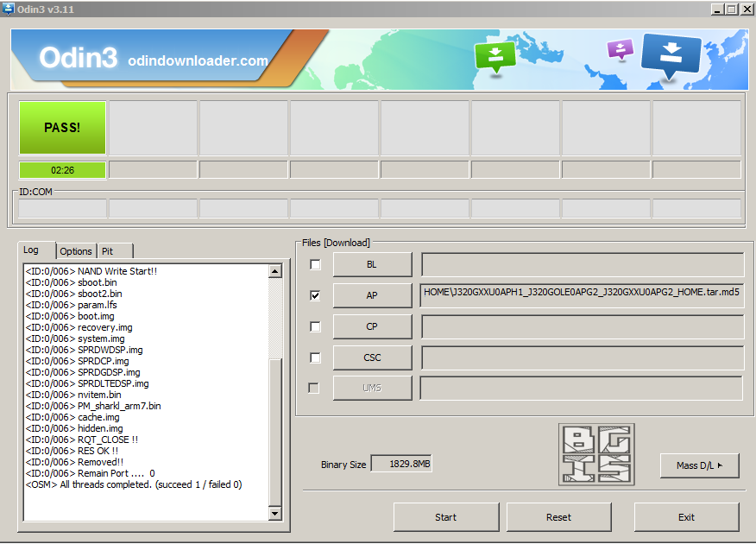Click the Odin3 app icon in title bar

(x=8, y=9)
